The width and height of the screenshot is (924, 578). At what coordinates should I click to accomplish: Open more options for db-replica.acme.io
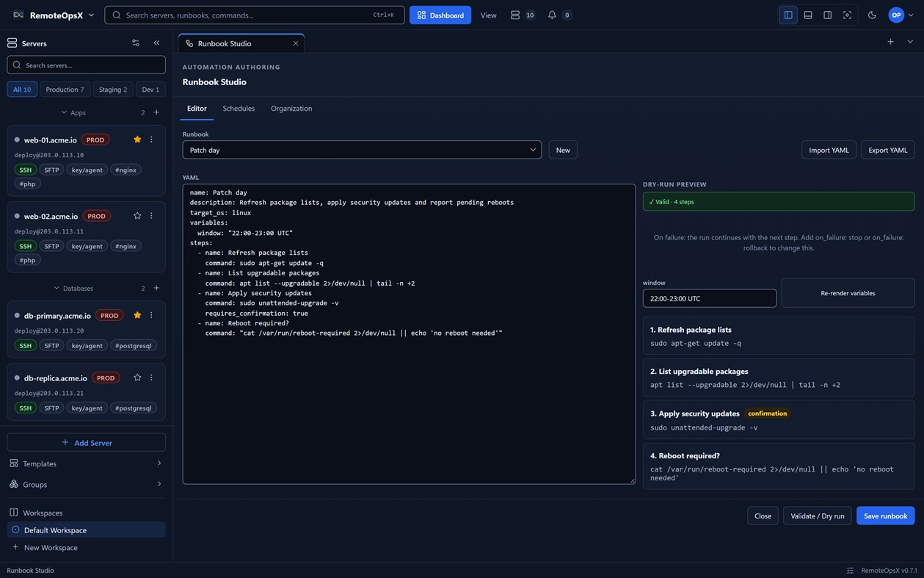[151, 377]
